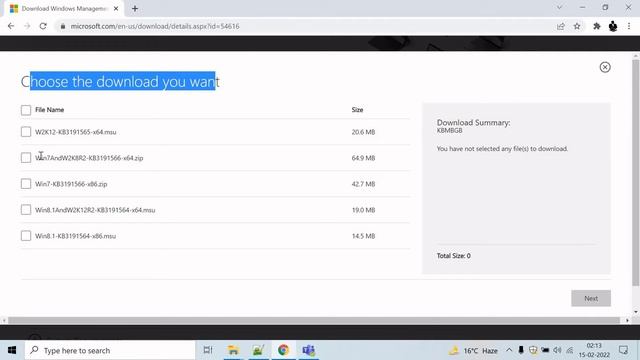This screenshot has height=360, width=640.
Task: Check the select-all File Name checkbox
Action: coord(26,110)
